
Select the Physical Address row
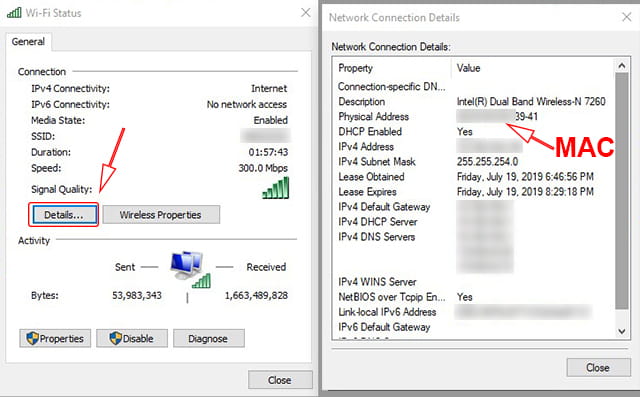pyautogui.click(x=473, y=117)
